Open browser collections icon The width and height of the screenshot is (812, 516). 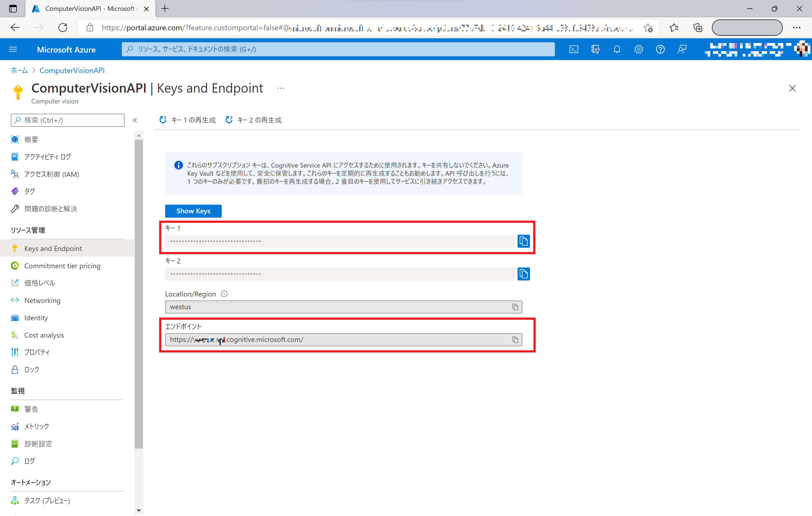point(698,28)
